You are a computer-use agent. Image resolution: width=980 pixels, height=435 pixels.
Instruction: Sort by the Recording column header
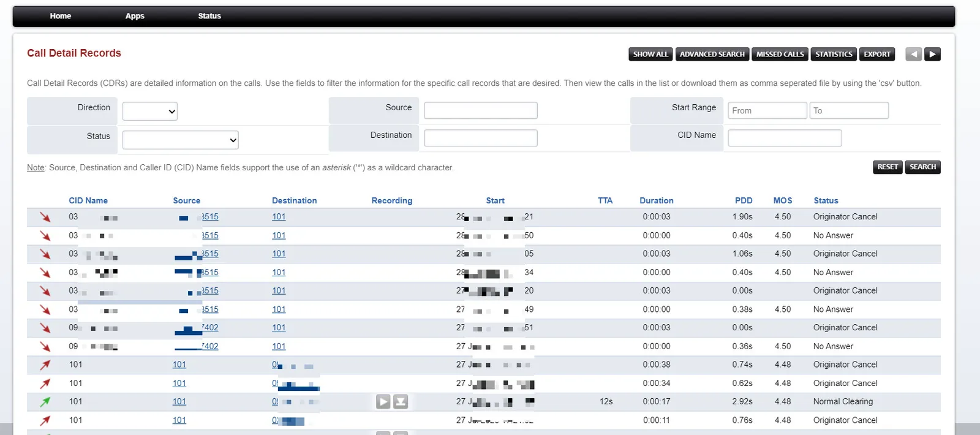[x=392, y=200]
